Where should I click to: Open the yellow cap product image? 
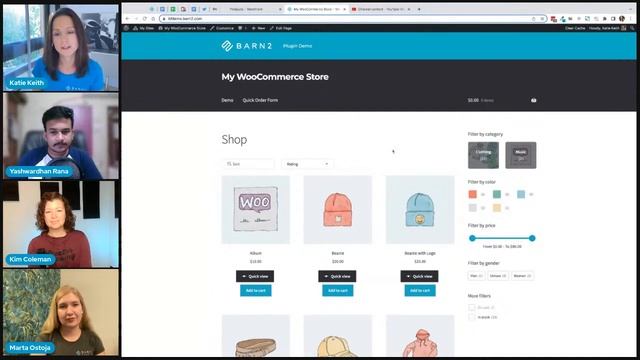pyautogui.click(x=338, y=336)
